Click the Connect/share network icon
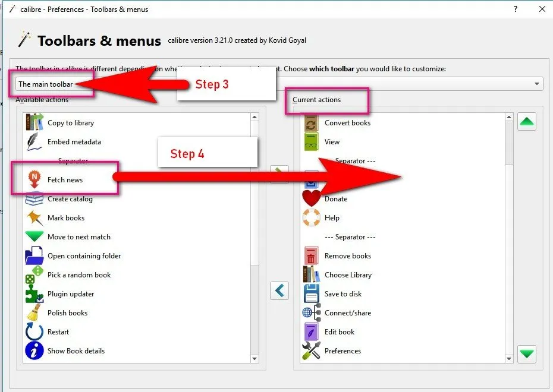This screenshot has width=553, height=392. point(312,313)
